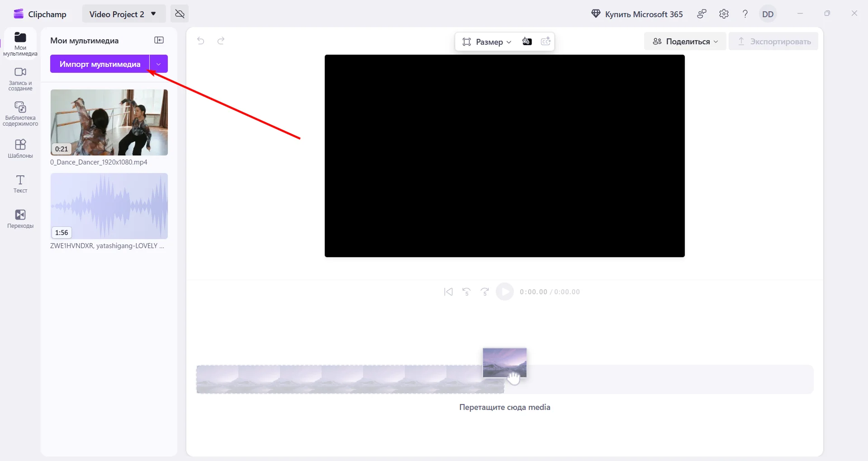
Task: Open the Video Project 2 title dropdown
Action: 123,14
